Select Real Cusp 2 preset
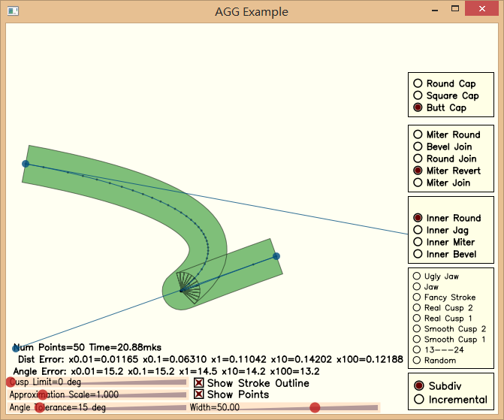The height and width of the screenshot is (420, 504). (442, 308)
